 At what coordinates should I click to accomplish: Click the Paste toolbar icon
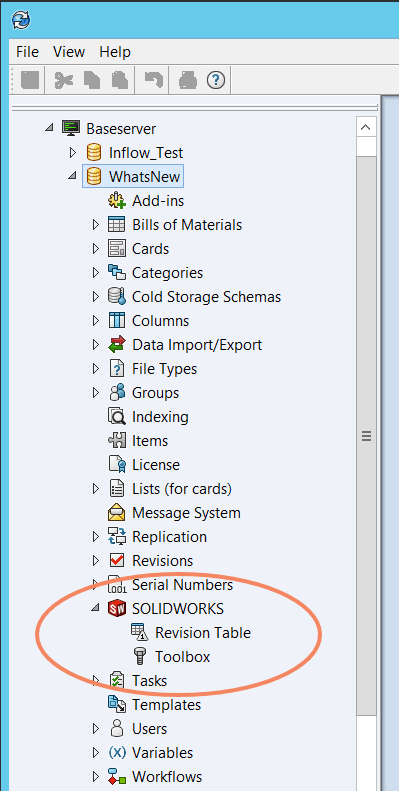(120, 80)
